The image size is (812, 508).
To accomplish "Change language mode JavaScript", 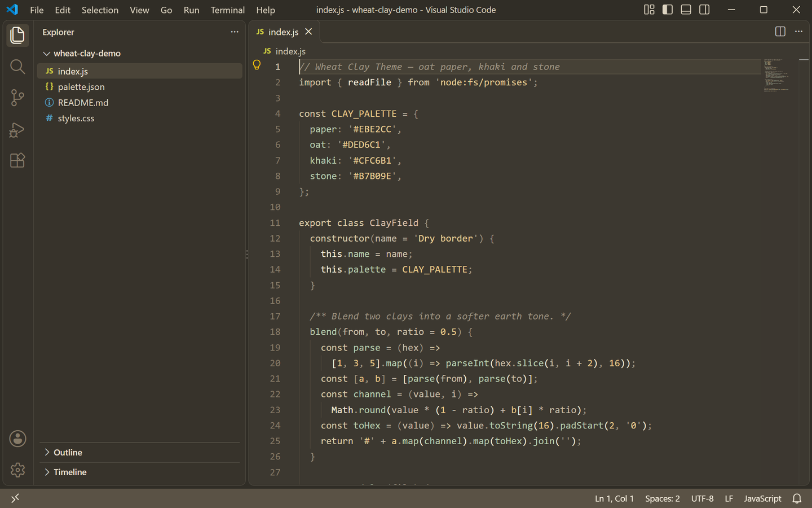I will coord(762,498).
